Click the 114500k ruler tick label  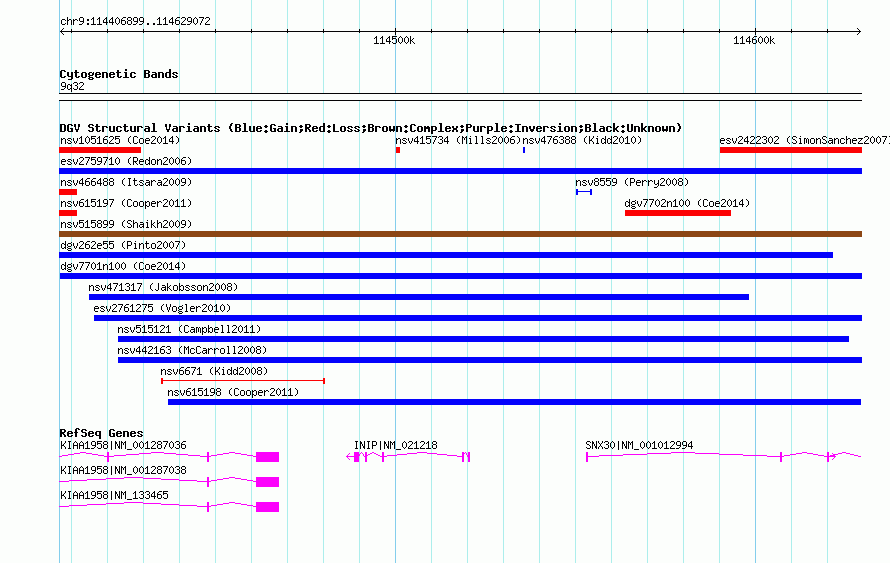(x=394, y=40)
